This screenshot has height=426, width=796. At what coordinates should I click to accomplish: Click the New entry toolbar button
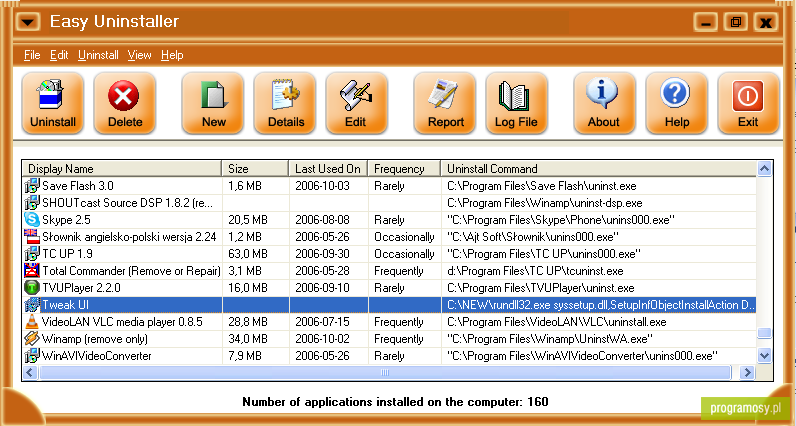click(213, 103)
